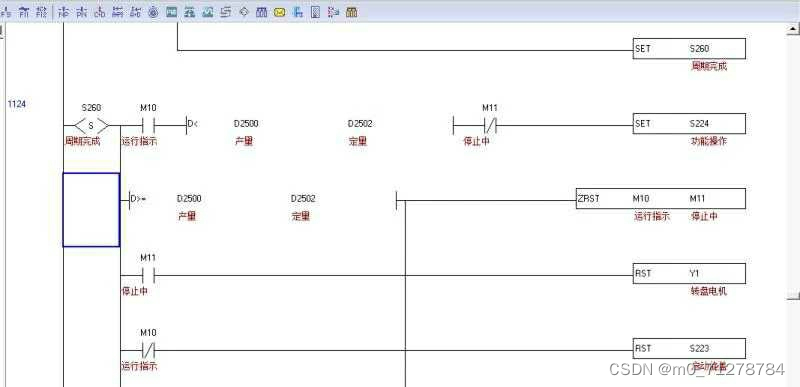Screen dimensions: 800x387
Task: Click the blue tree structure toolbar icon
Action: (x=298, y=12)
